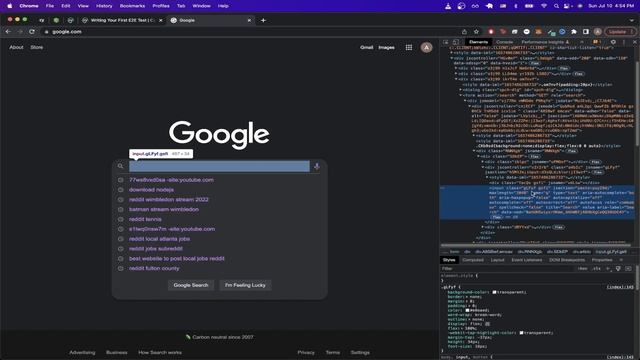This screenshot has width=640, height=360.
Task: Open the Gmail link
Action: click(367, 47)
